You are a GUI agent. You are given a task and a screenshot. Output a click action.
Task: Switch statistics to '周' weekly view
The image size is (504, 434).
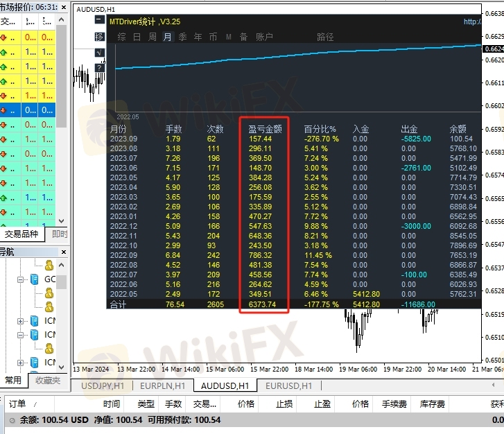pos(152,37)
